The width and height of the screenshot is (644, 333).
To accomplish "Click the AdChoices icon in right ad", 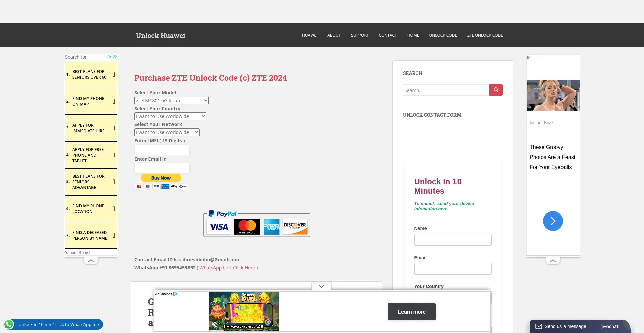I will pyautogui.click(x=529, y=57).
